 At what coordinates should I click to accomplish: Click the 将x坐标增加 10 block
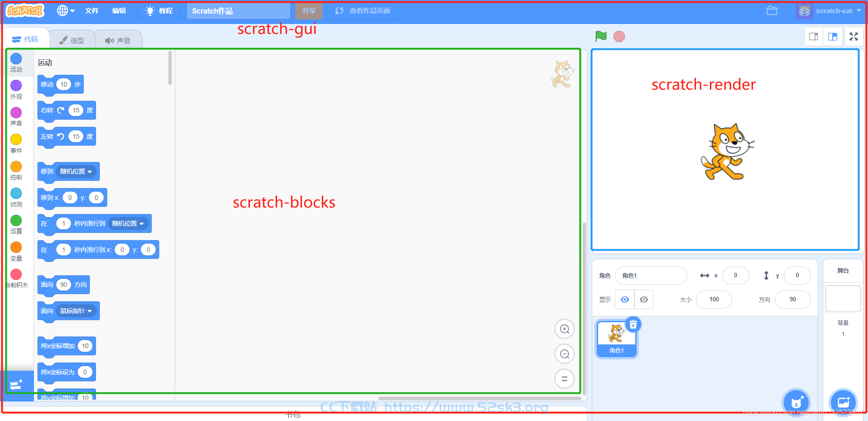pyautogui.click(x=67, y=346)
